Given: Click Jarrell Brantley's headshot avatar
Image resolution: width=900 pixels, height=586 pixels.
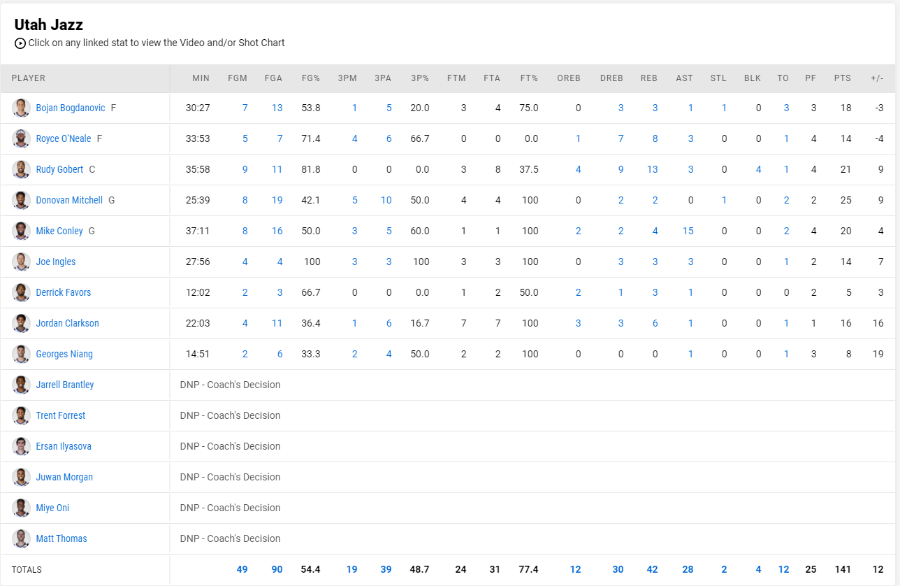Looking at the screenshot, I should pyautogui.click(x=21, y=385).
